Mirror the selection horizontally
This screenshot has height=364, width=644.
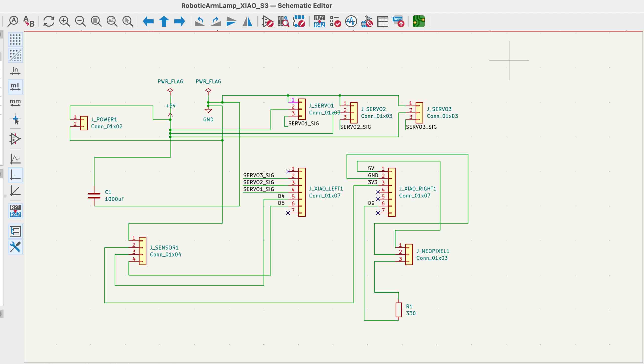click(x=247, y=21)
